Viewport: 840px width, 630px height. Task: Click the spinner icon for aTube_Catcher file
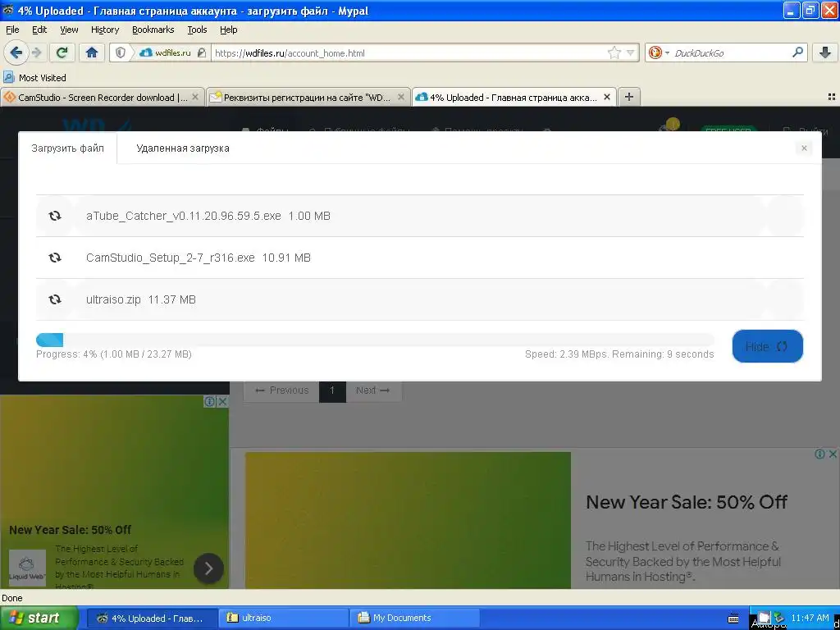(55, 216)
